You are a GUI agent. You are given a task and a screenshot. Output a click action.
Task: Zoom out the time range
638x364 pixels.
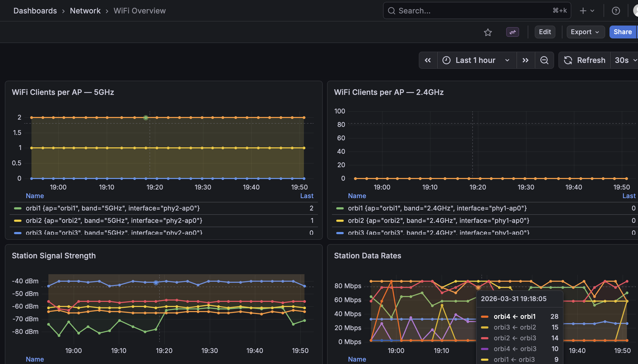click(x=544, y=60)
